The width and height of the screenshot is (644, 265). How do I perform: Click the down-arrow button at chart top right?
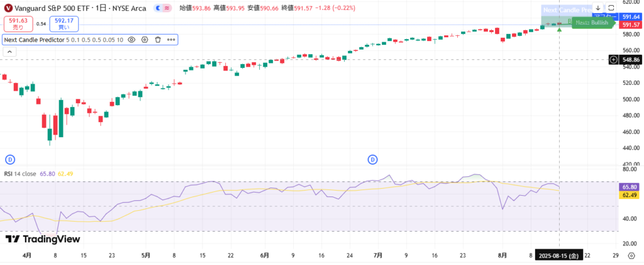coord(598,8)
